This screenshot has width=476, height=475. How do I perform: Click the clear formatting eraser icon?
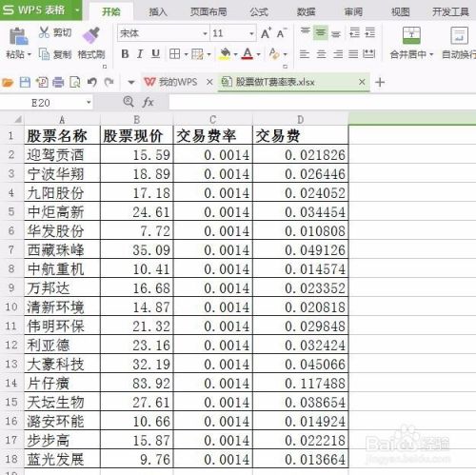click(274, 54)
